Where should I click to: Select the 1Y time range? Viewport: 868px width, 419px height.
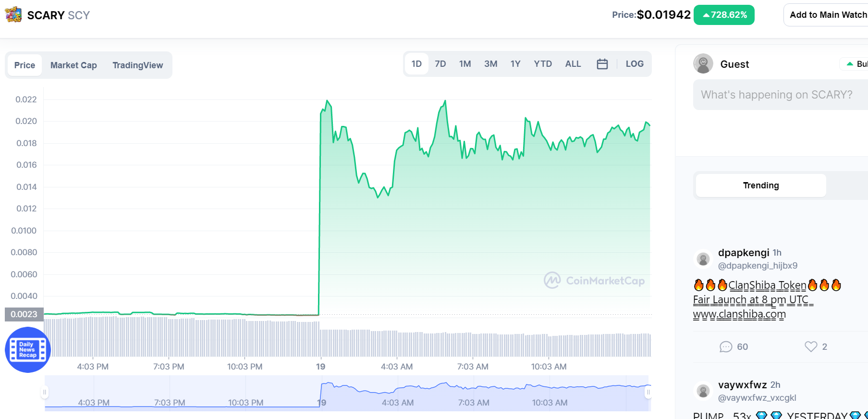[x=515, y=64]
